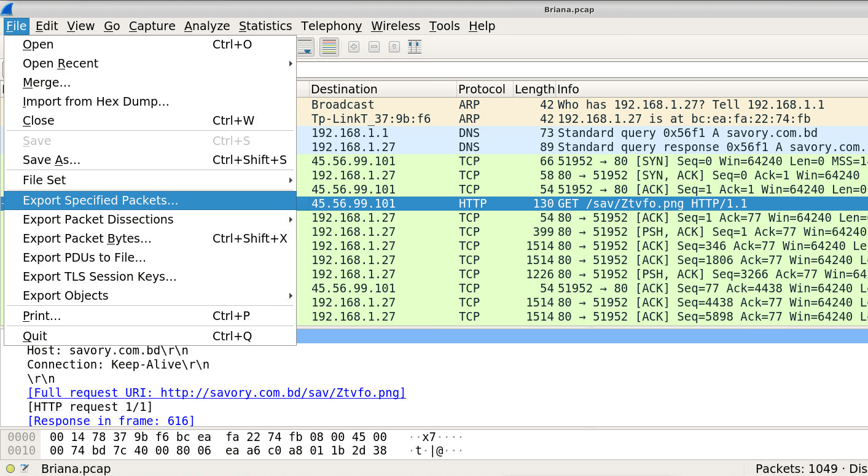This screenshot has width=868, height=476.
Task: Sort by the Protocol column header
Action: coord(485,89)
